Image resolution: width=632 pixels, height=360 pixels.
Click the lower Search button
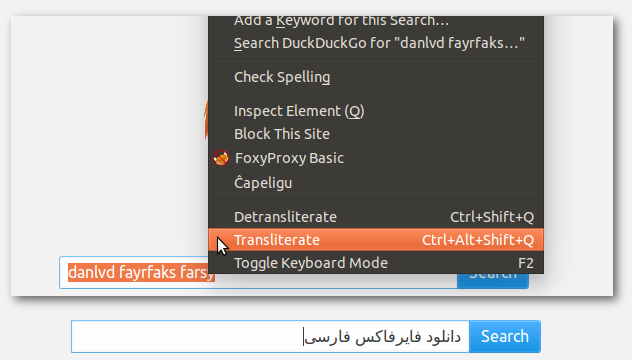505,337
